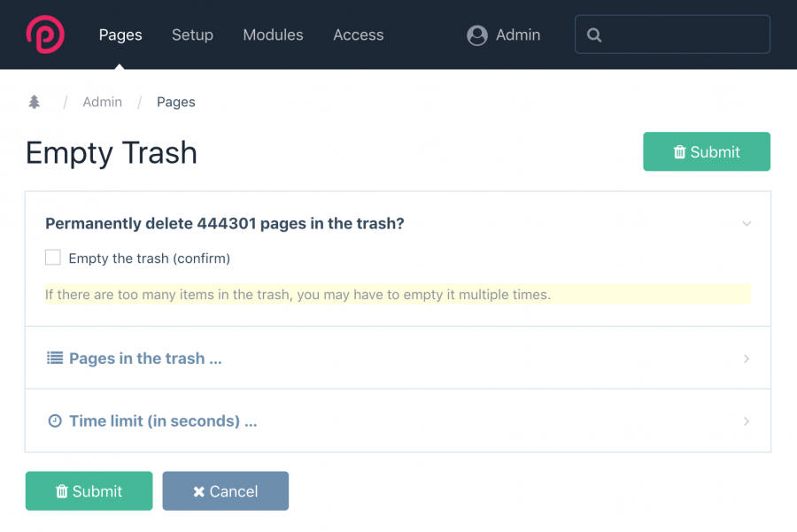Expand the Time limit in seconds section
Viewport: 797px width, 532px height.
click(398, 420)
